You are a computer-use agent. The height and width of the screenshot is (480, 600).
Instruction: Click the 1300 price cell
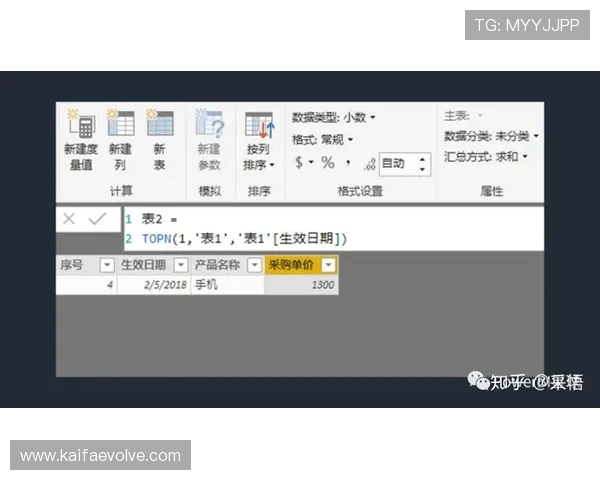pos(301,285)
